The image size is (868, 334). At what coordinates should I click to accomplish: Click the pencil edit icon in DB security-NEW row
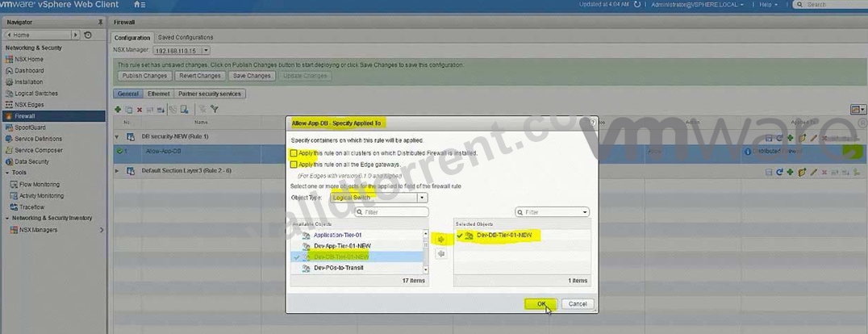pyautogui.click(x=813, y=137)
